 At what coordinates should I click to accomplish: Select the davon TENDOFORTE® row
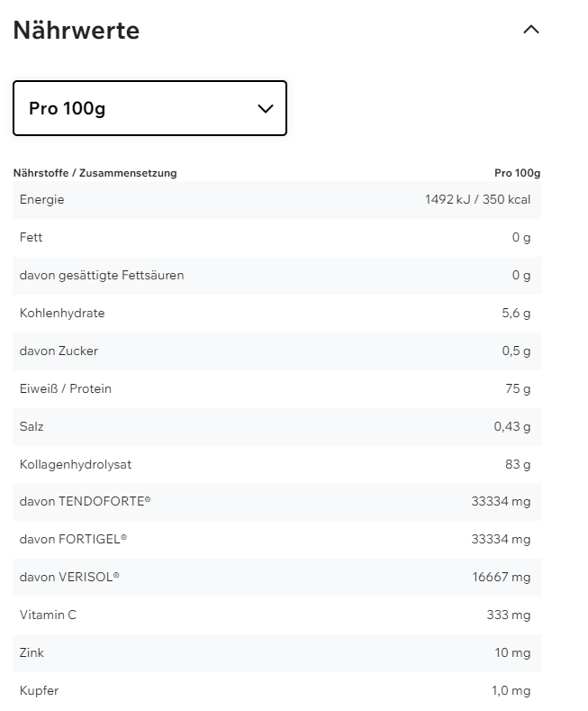[x=276, y=502]
